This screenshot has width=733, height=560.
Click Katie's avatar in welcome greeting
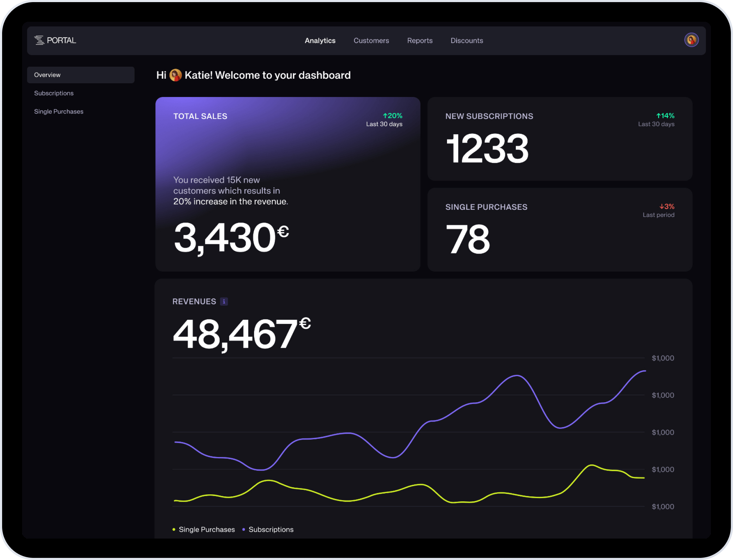click(175, 75)
